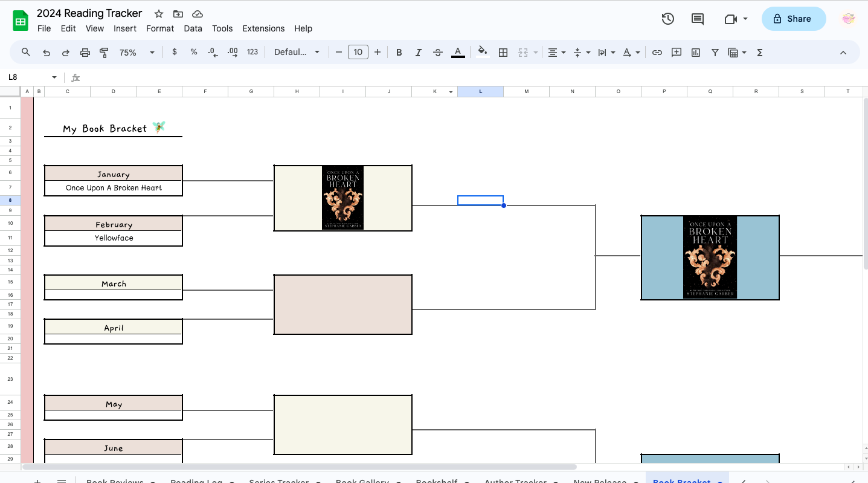Select the column H header
The height and width of the screenshot is (483, 868).
pos(297,91)
